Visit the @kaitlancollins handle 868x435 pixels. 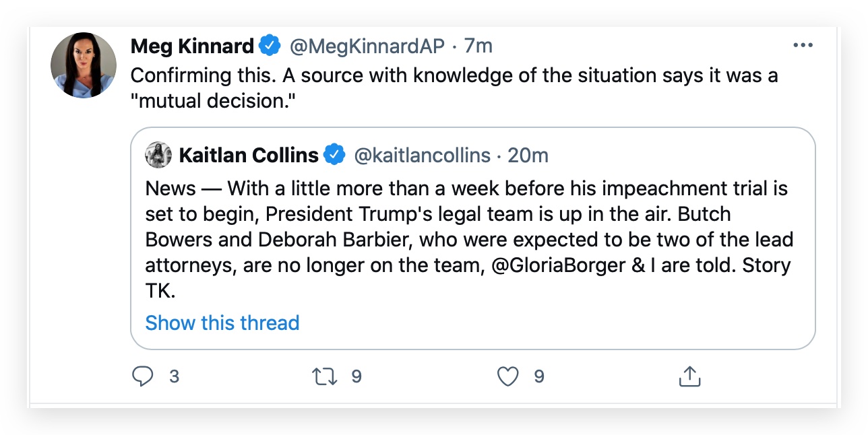point(423,155)
